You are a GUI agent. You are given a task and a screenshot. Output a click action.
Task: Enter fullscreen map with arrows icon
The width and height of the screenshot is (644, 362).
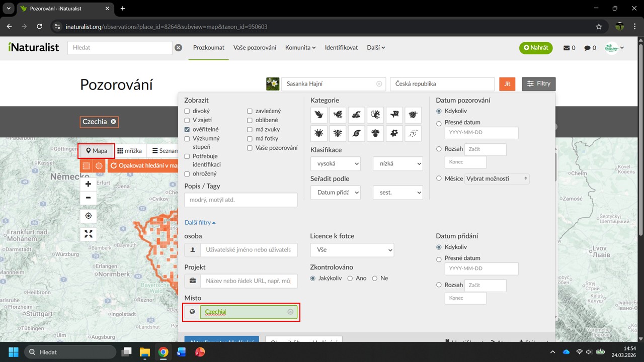click(88, 234)
